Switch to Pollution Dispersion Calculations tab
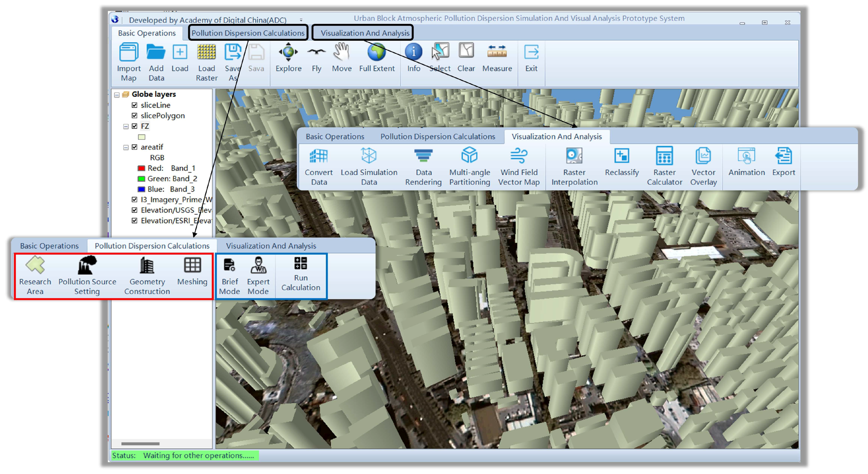The image size is (868, 474). pos(248,33)
